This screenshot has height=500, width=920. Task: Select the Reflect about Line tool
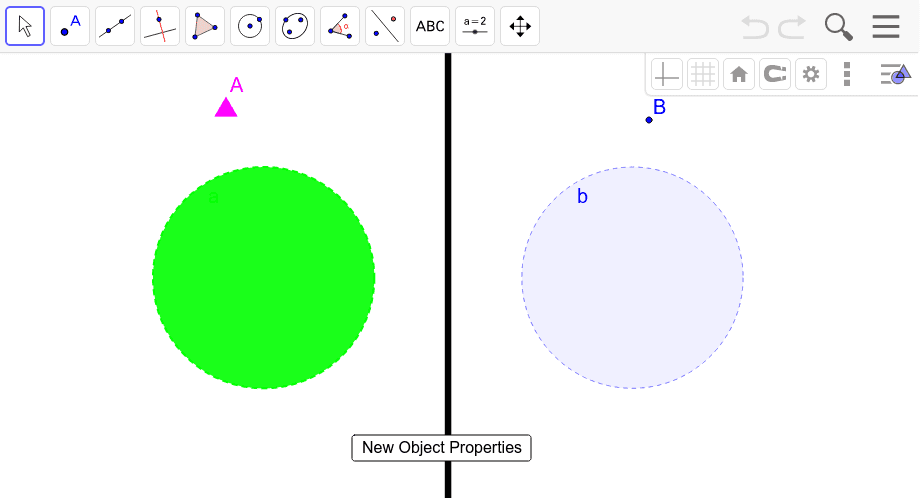pyautogui.click(x=385, y=26)
